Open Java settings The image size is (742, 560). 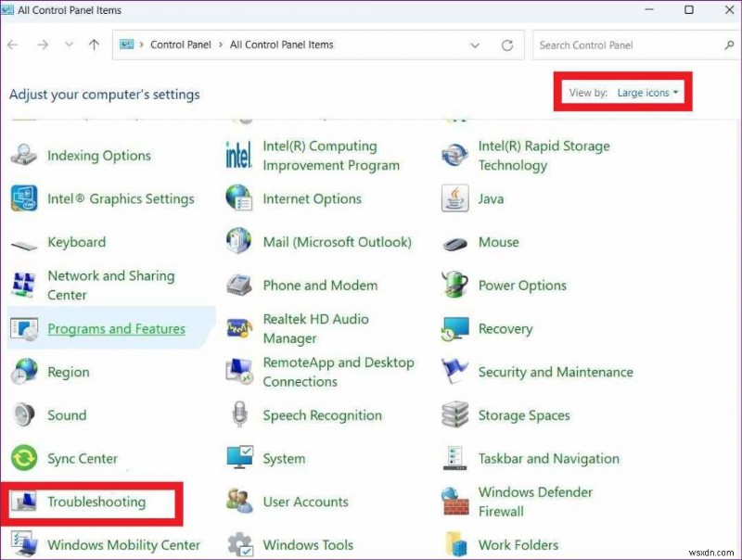491,198
